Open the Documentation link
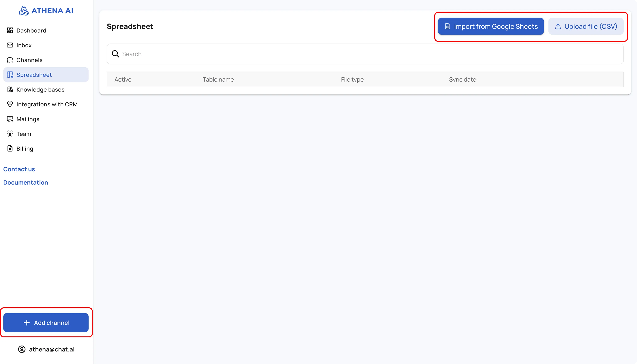637x364 pixels. click(x=25, y=183)
